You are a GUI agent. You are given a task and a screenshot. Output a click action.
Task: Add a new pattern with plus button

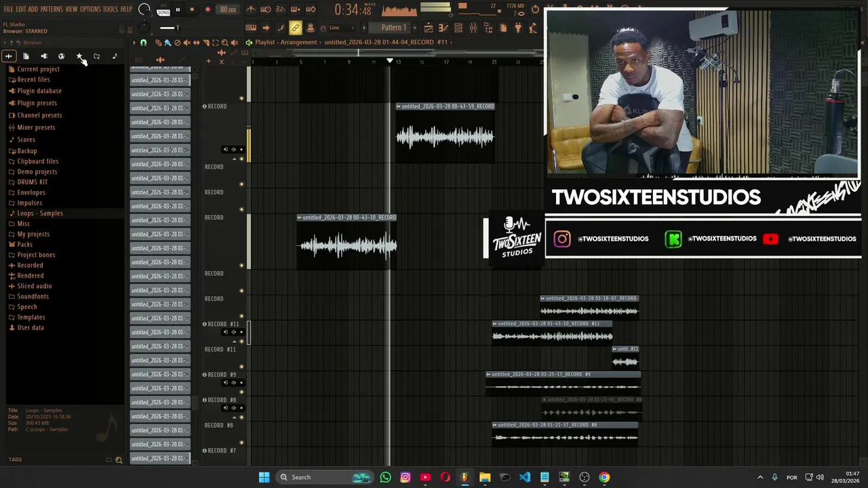(415, 28)
